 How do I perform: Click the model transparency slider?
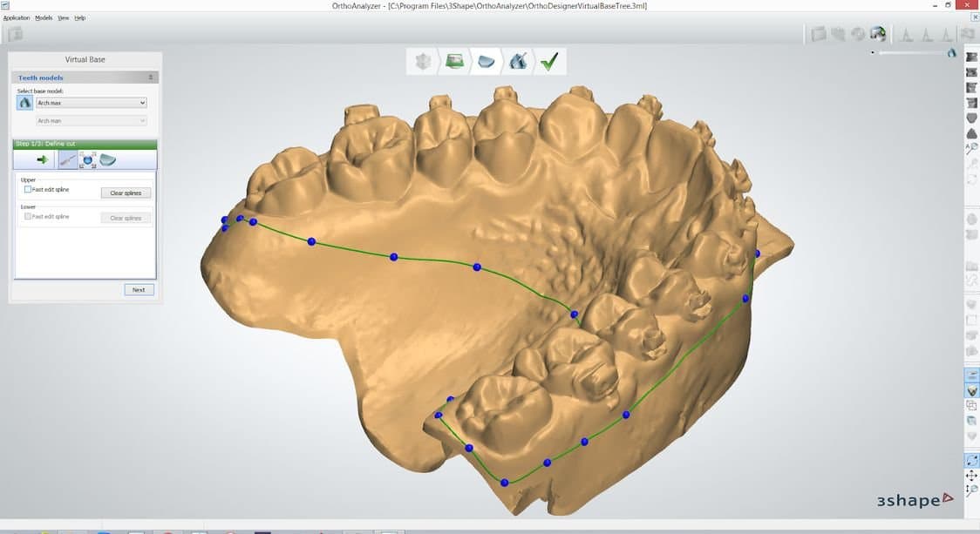[x=911, y=53]
